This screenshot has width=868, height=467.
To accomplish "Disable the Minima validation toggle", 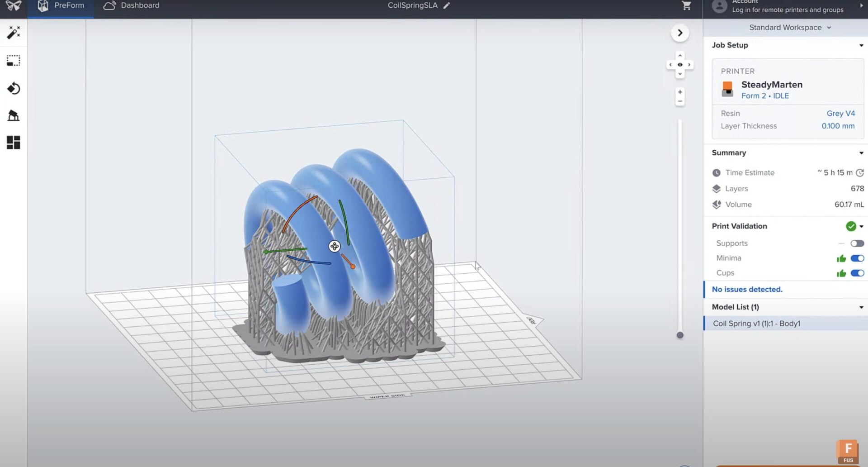I will point(857,258).
